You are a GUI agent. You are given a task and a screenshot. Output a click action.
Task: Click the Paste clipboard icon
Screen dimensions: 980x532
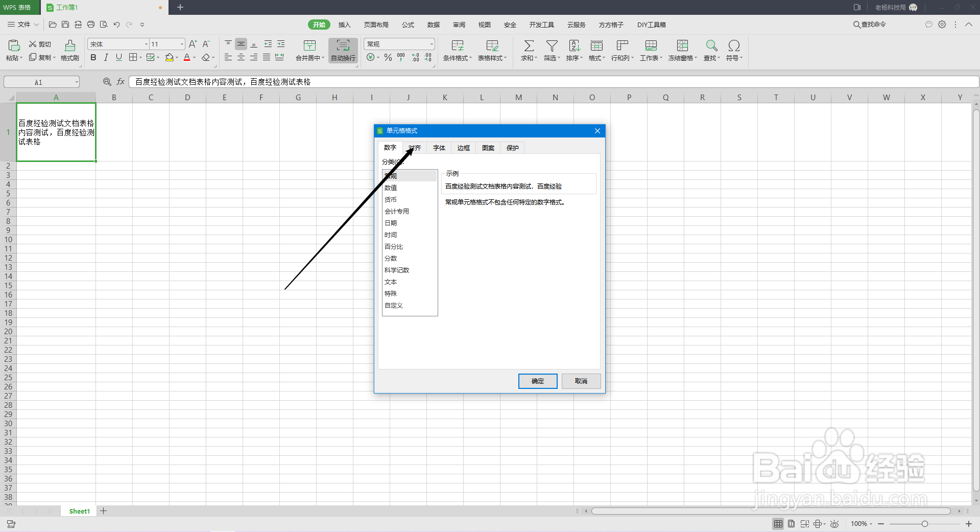(x=14, y=45)
